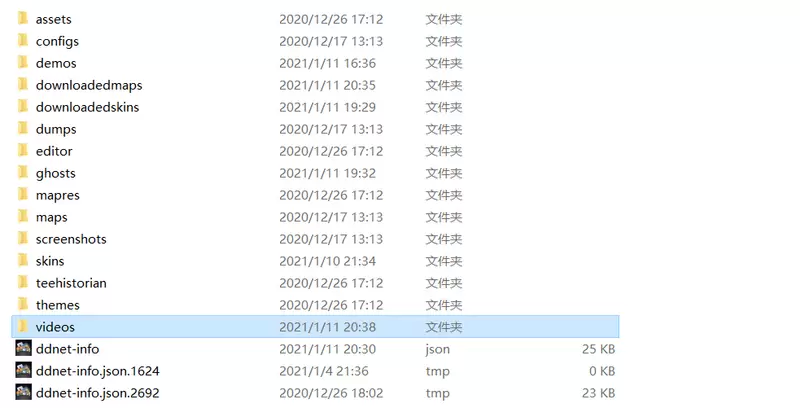800x408 pixels.
Task: Select the 25 KB size of ddnet-info
Action: (x=598, y=349)
